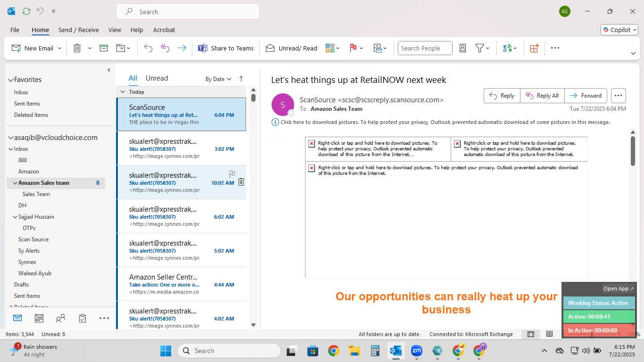Open File Explorer from taskbar
The width and height of the screenshot is (644, 362).
[x=354, y=351]
